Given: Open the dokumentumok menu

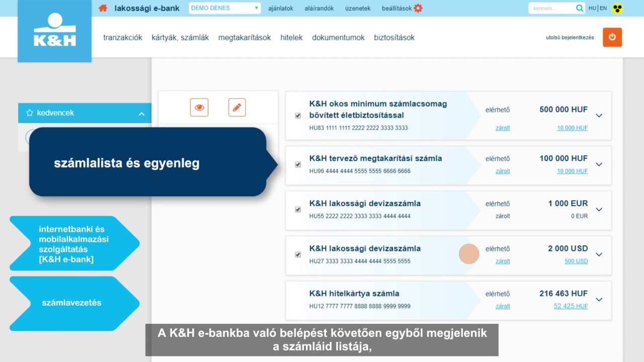Looking at the screenshot, I should click(338, 38).
